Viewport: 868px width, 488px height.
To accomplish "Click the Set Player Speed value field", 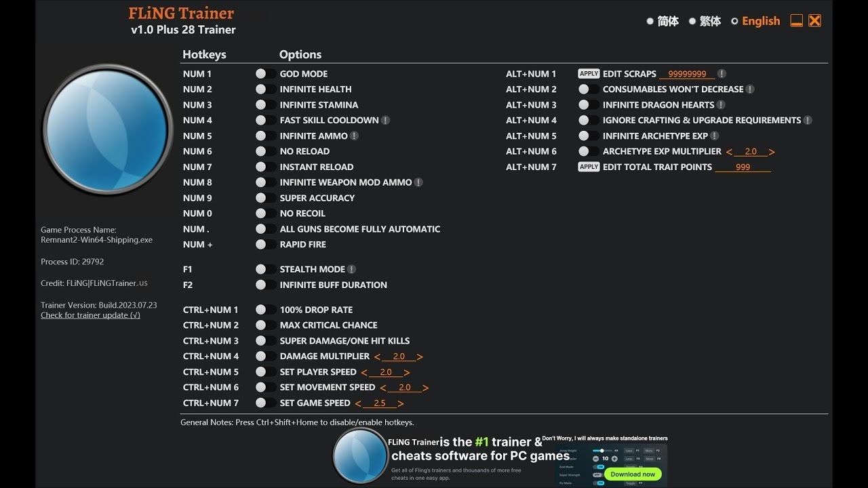I will pos(386,372).
